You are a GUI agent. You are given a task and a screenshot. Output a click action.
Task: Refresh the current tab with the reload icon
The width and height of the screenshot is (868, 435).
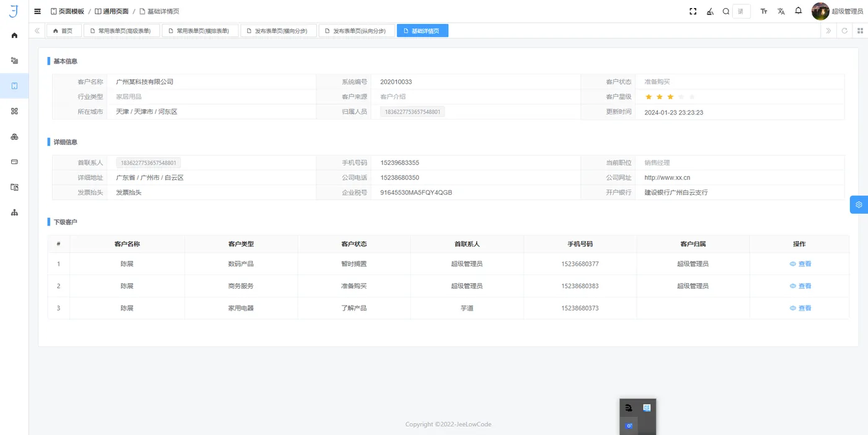(844, 30)
